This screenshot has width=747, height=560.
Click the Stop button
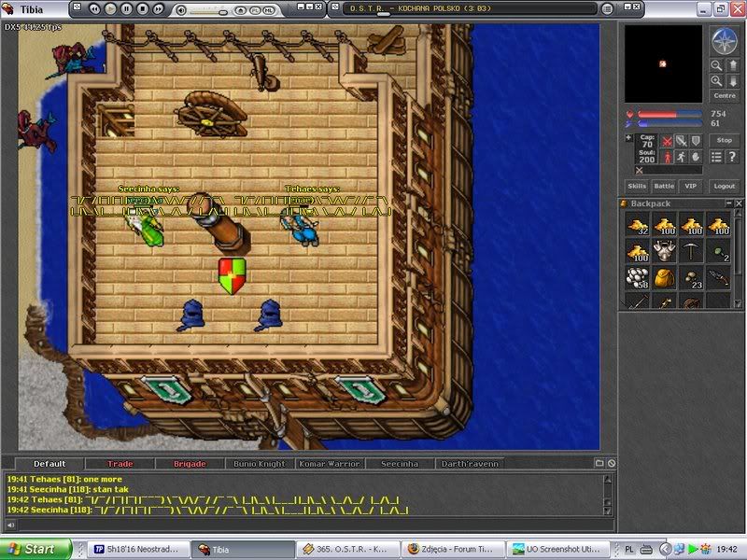(x=725, y=141)
